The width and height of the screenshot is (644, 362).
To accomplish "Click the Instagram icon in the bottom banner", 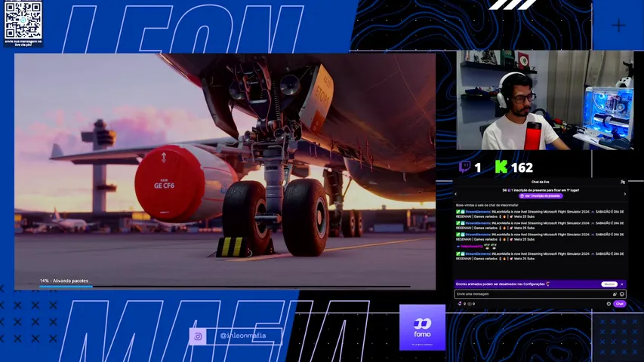I will coord(198,336).
